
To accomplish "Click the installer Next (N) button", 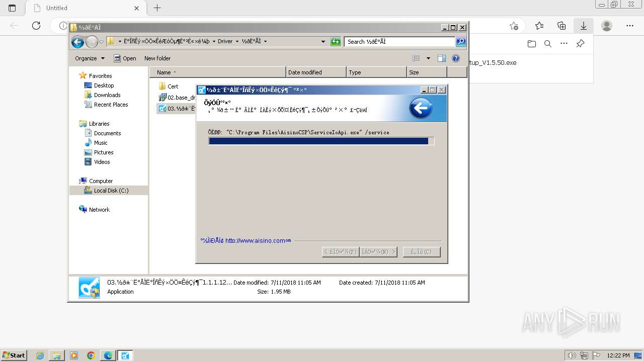I will [378, 252].
